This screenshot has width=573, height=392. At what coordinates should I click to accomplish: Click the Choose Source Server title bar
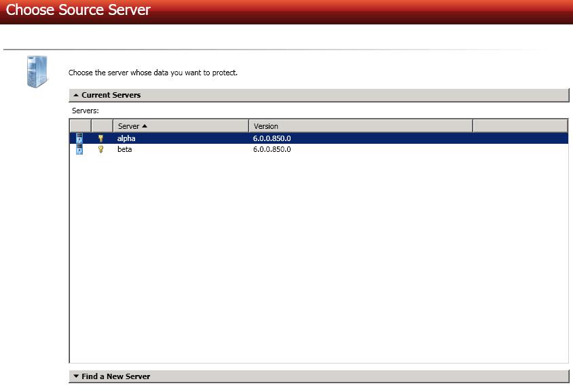click(79, 10)
